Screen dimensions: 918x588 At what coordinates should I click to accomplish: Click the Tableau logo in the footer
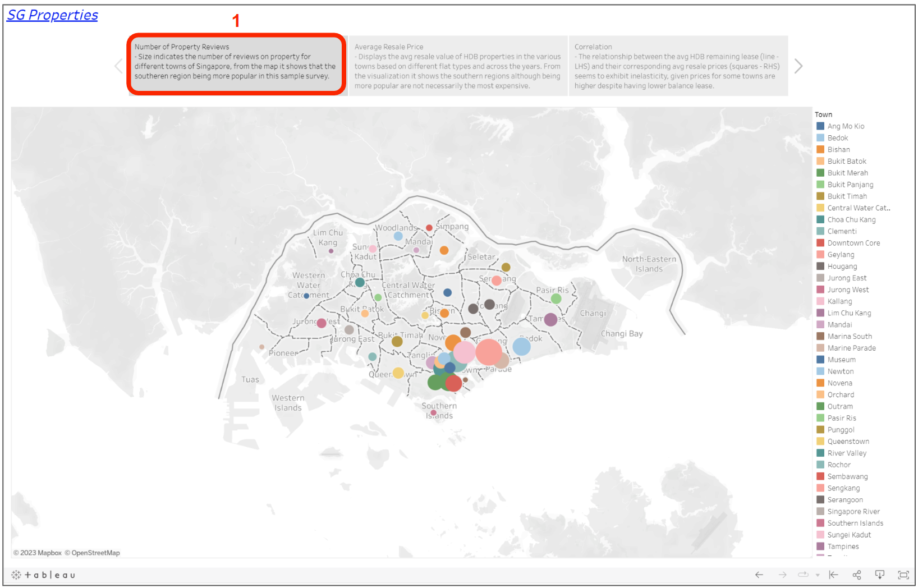(43, 575)
